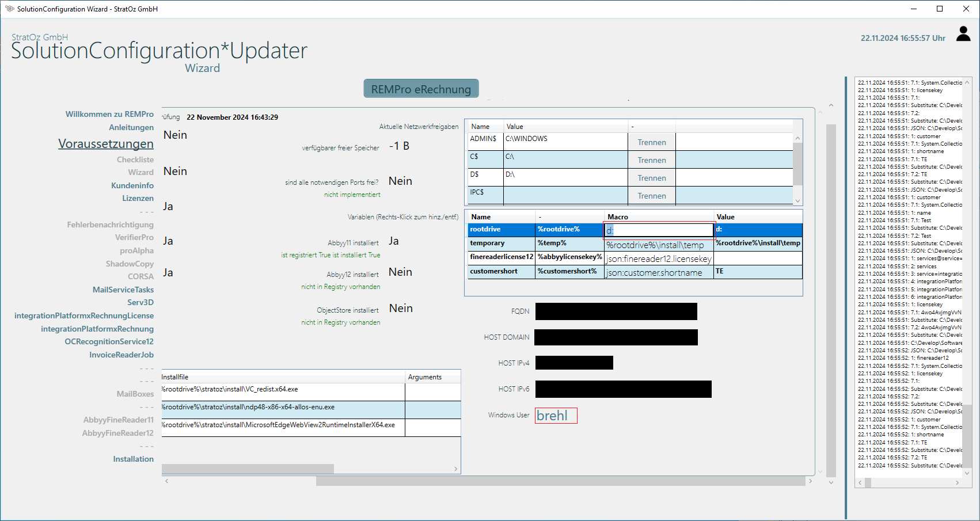Click the Windows User text field
Viewport: 980px width, 521px height.
556,416
